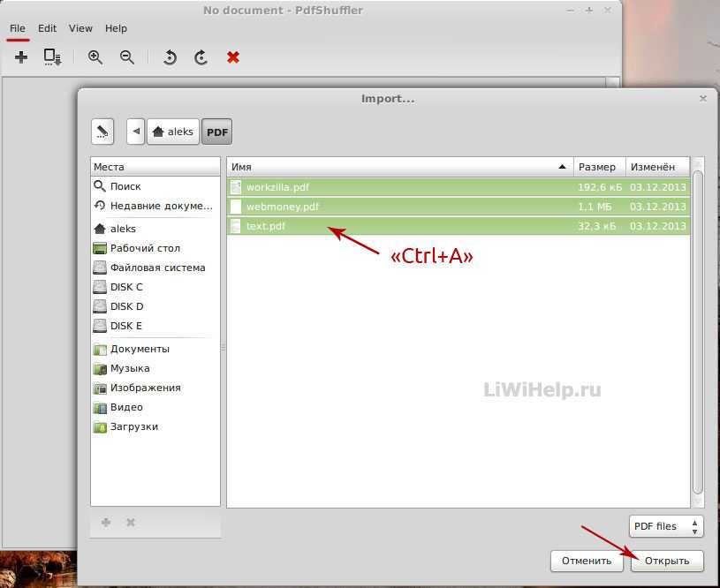This screenshot has height=588, width=720.
Task: Select DISK D drive
Action: (x=155, y=306)
